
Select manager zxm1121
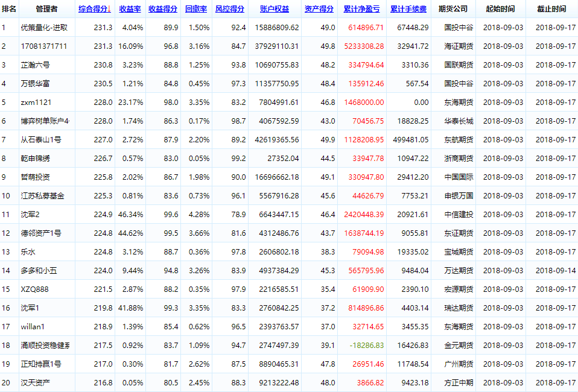click(36, 103)
